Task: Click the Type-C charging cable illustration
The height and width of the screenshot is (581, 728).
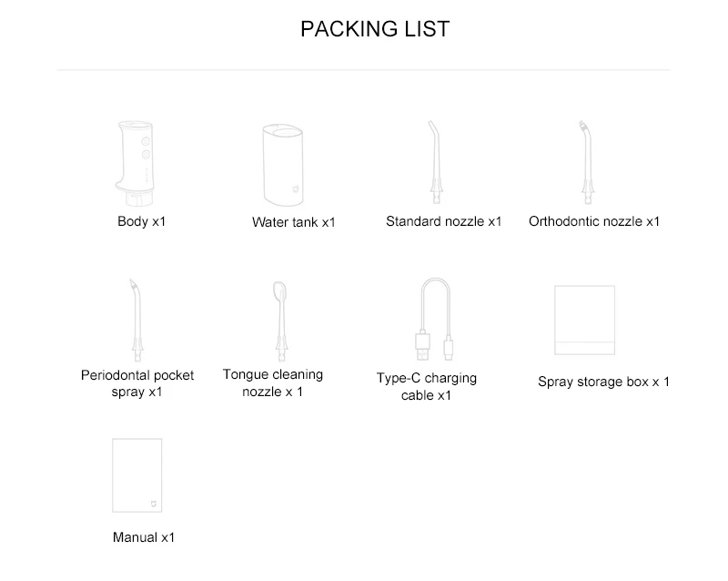Action: coord(434,319)
